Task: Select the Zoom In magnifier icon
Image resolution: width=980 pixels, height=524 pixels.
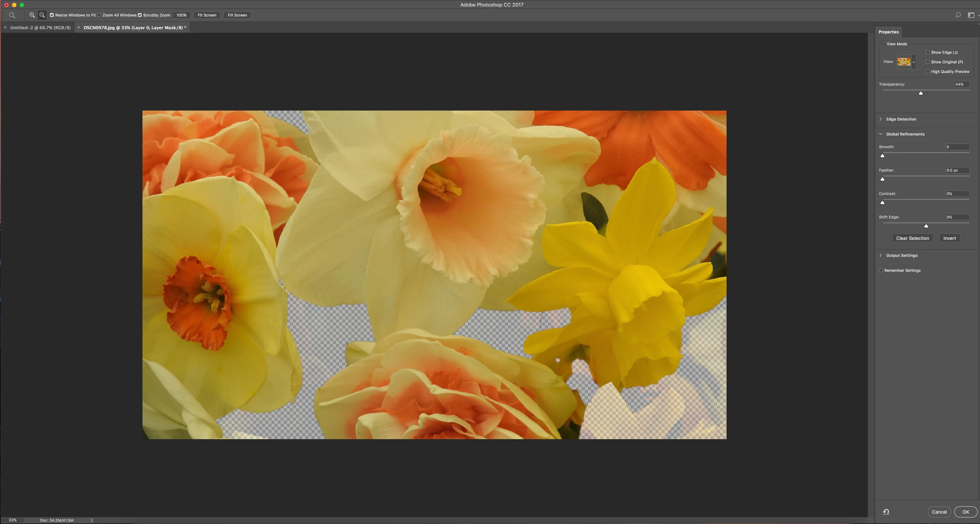Action: tap(32, 15)
